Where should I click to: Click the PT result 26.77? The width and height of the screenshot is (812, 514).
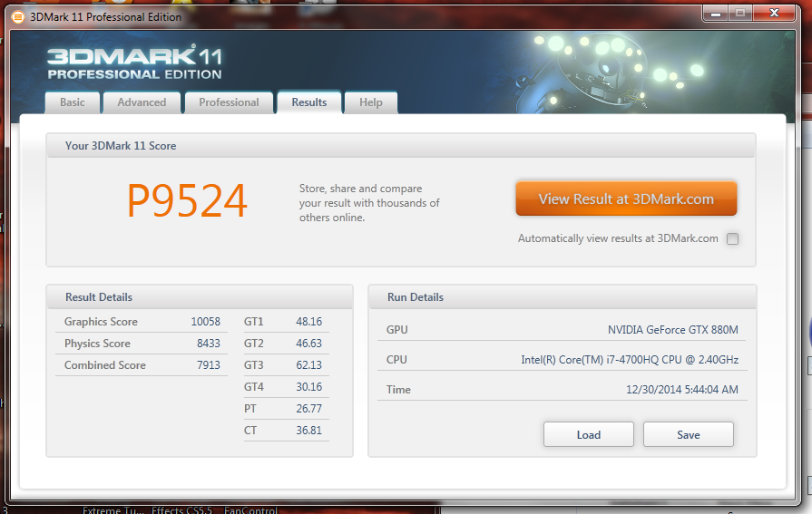[x=308, y=409]
